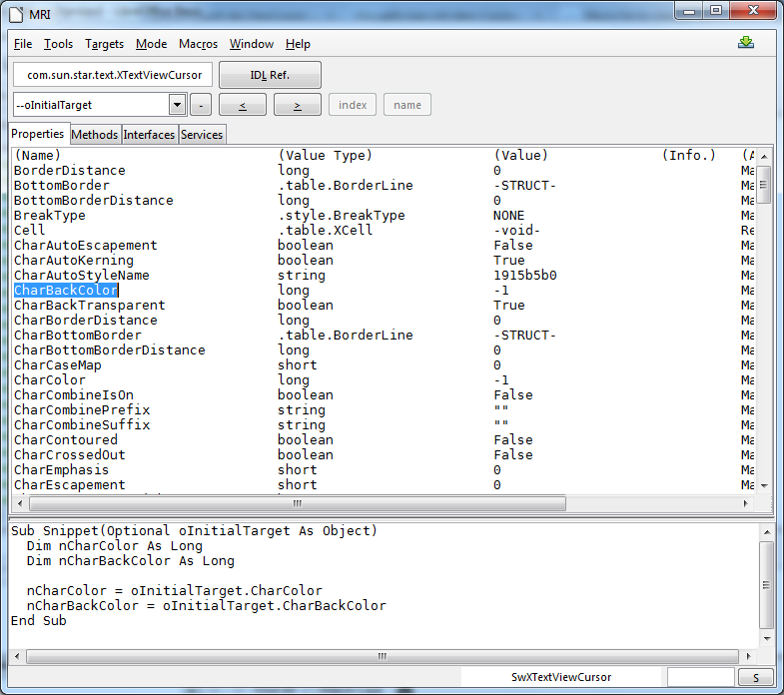The height and width of the screenshot is (695, 784).
Task: Click the green download update icon
Action: (x=745, y=43)
